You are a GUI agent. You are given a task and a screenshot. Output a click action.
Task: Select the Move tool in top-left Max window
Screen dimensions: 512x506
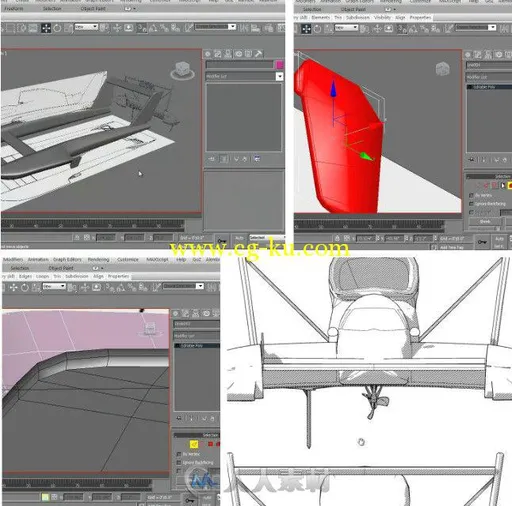(46, 28)
